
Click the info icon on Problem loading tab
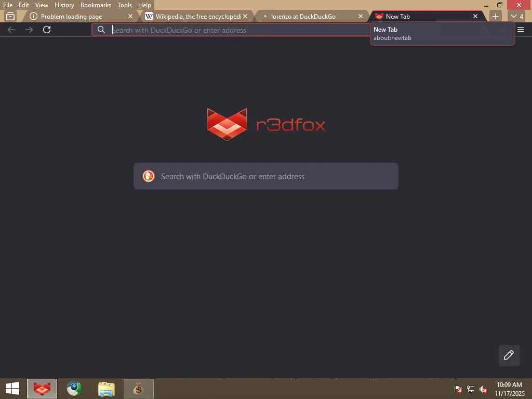33,16
